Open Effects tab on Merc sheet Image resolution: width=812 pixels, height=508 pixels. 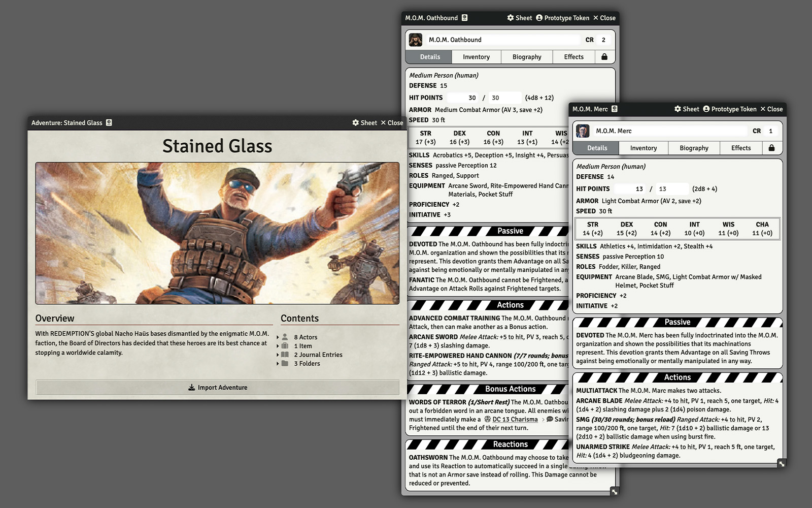[741, 148]
